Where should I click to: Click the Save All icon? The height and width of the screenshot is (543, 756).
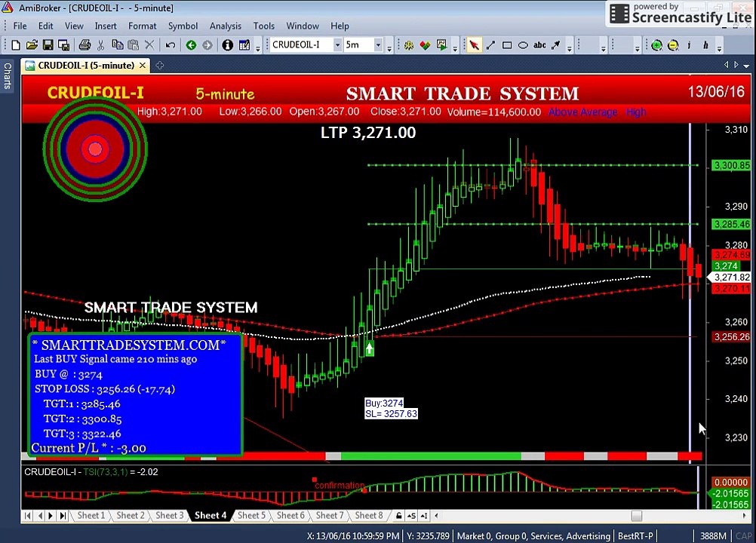(63, 45)
